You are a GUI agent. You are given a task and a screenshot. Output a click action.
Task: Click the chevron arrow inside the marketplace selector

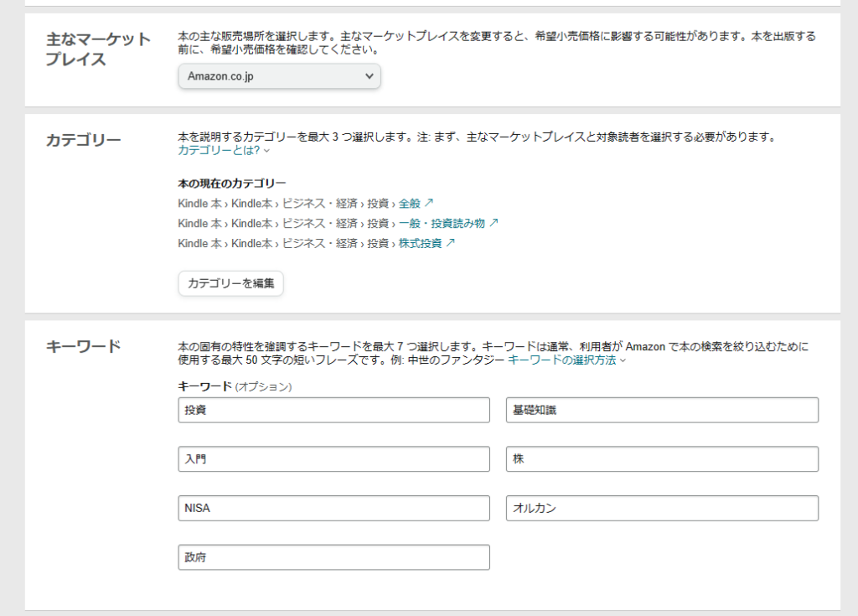(370, 76)
